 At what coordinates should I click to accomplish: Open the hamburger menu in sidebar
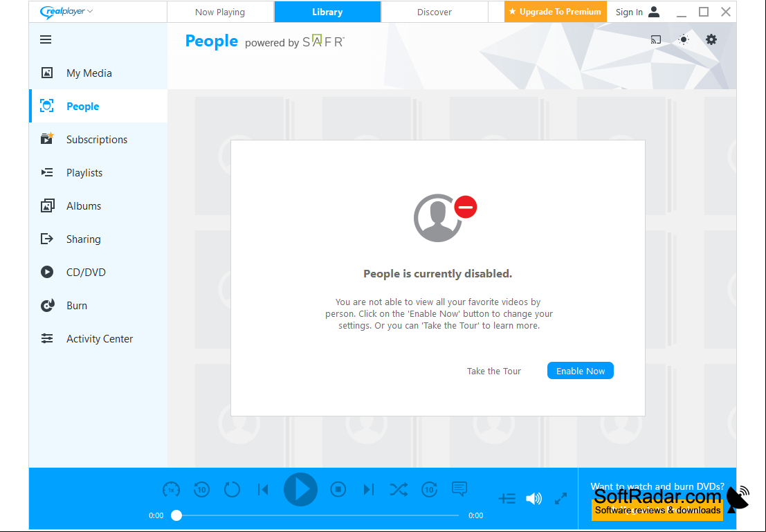[46, 39]
